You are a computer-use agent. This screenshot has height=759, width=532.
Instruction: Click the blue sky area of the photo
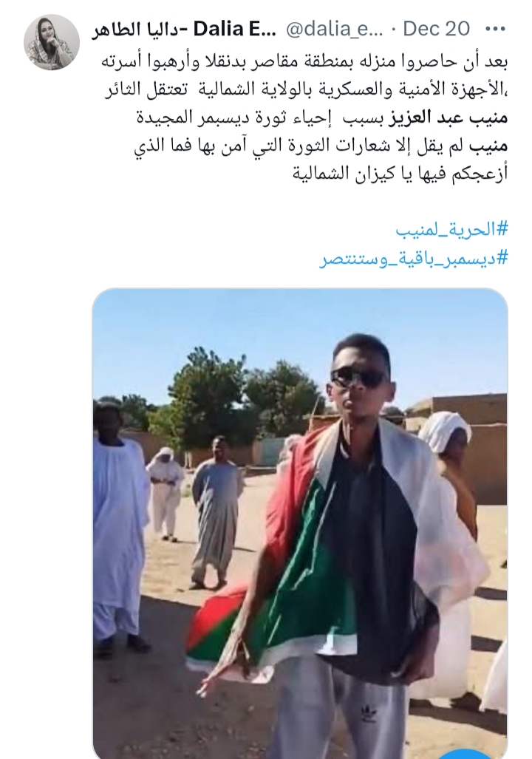218,329
